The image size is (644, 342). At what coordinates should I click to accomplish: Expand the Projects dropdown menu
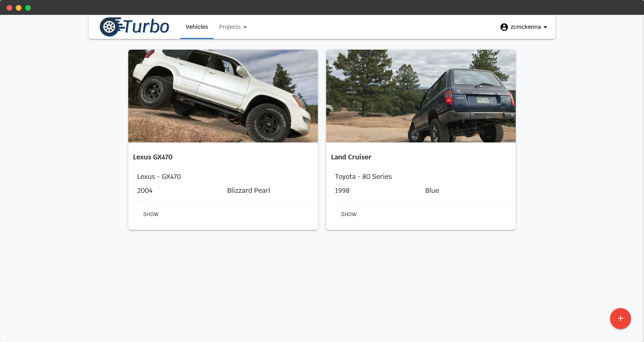233,27
